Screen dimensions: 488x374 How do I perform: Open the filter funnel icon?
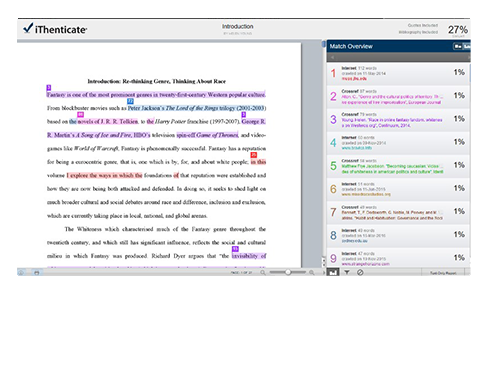(x=347, y=272)
